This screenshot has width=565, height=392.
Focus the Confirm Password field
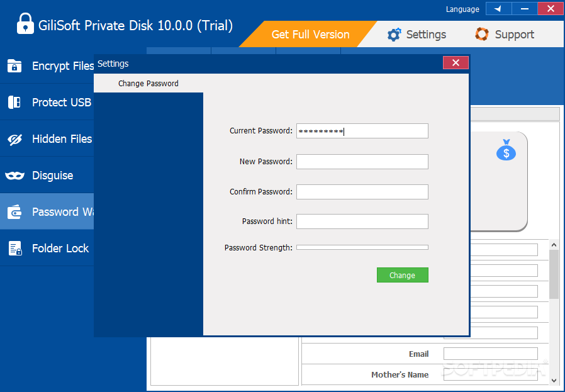point(362,192)
